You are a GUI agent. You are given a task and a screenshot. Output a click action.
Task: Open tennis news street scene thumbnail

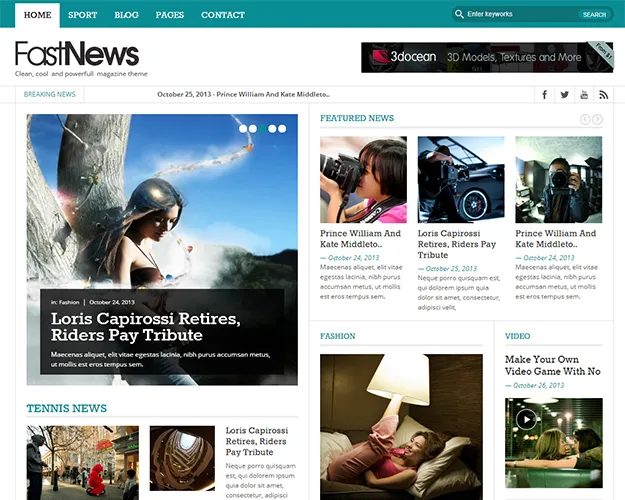tap(83, 463)
